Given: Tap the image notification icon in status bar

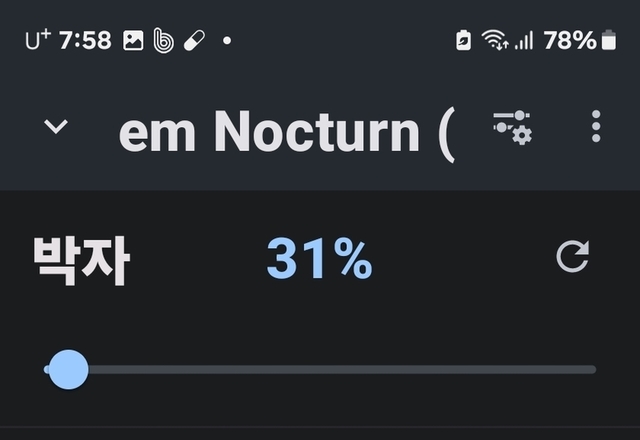Looking at the screenshot, I should tap(133, 41).
